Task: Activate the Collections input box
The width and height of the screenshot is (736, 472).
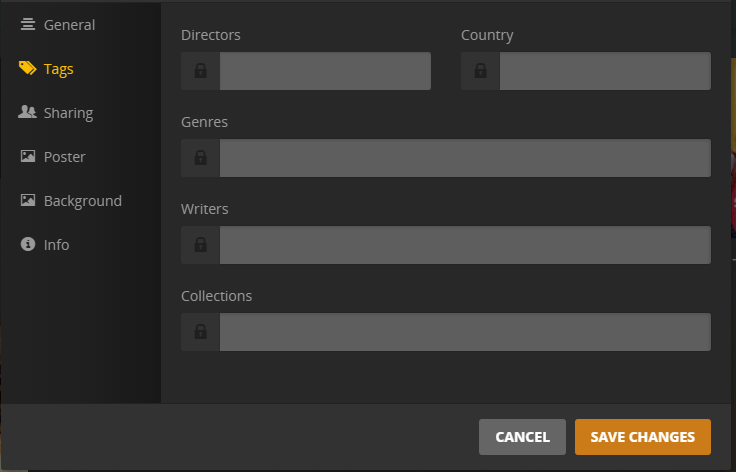Action: 465,332
